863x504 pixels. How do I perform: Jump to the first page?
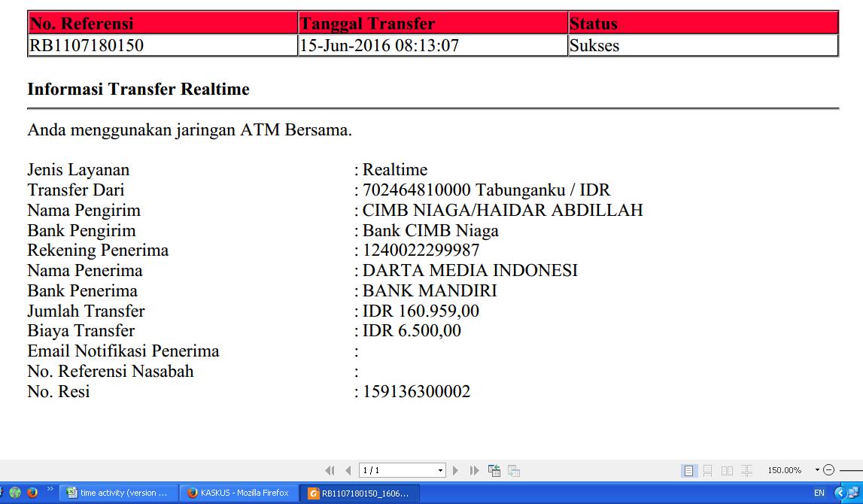330,470
